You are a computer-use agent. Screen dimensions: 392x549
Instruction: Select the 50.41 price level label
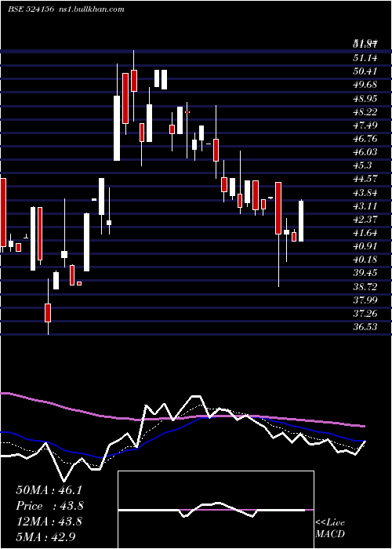pyautogui.click(x=365, y=71)
